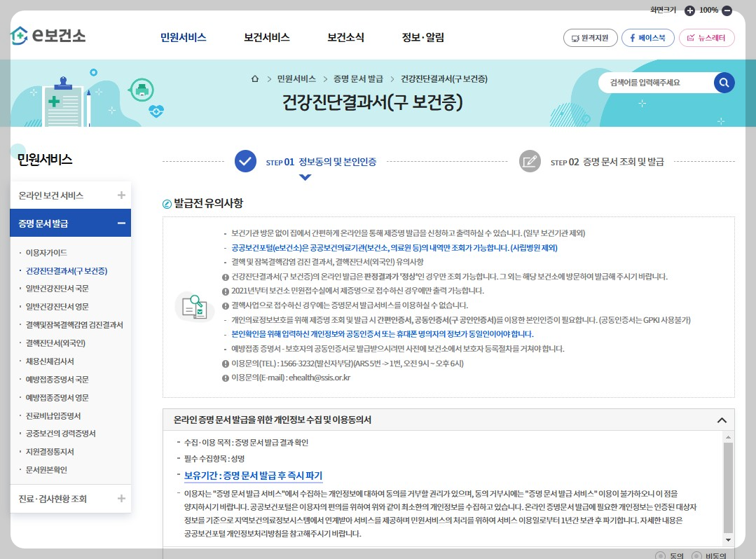The width and height of the screenshot is (756, 559).
Task: Click the search magnifier icon
Action: [x=724, y=82]
